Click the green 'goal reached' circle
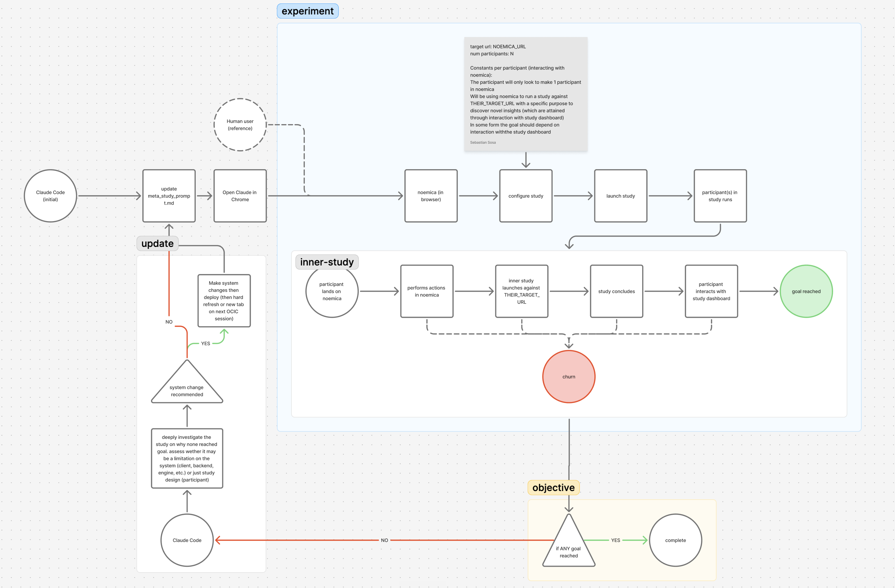This screenshot has width=895, height=588. (x=806, y=291)
